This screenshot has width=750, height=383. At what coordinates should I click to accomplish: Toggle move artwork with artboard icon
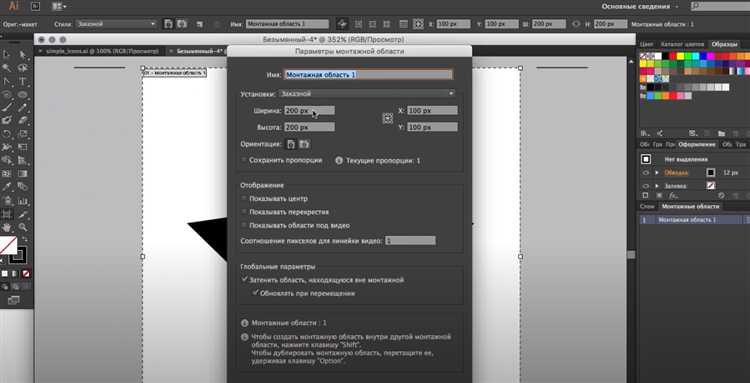(342, 23)
